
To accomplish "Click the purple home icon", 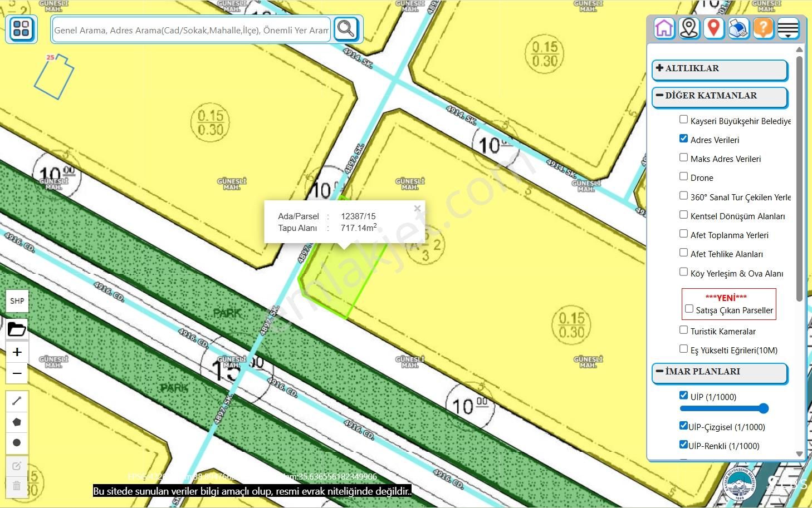I will click(x=664, y=28).
